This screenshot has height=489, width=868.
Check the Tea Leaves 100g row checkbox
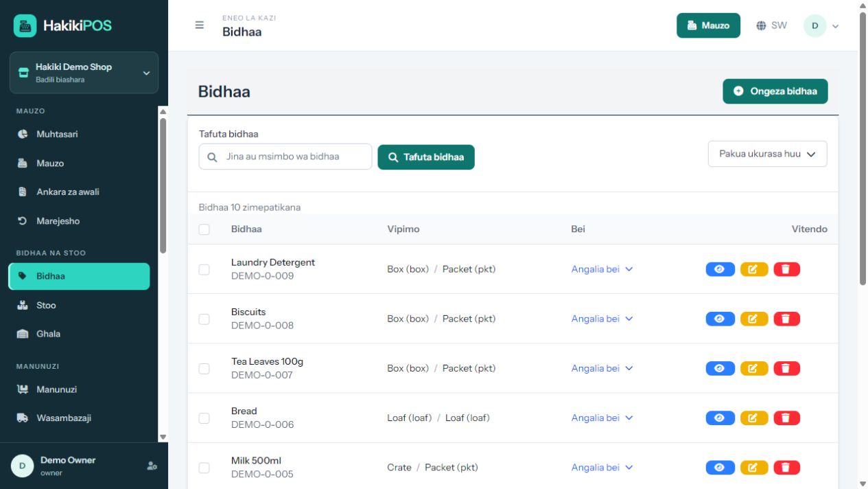pos(204,368)
